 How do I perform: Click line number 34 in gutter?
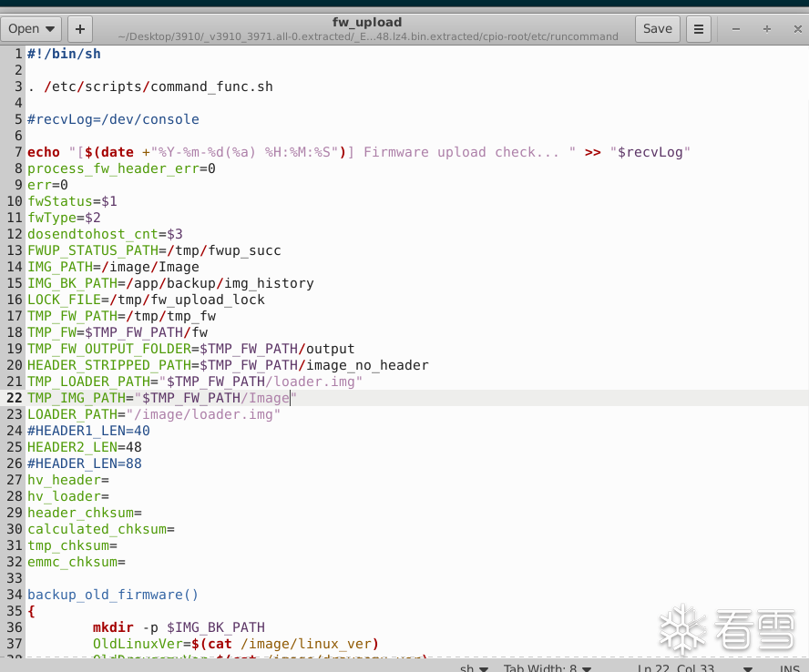click(15, 595)
